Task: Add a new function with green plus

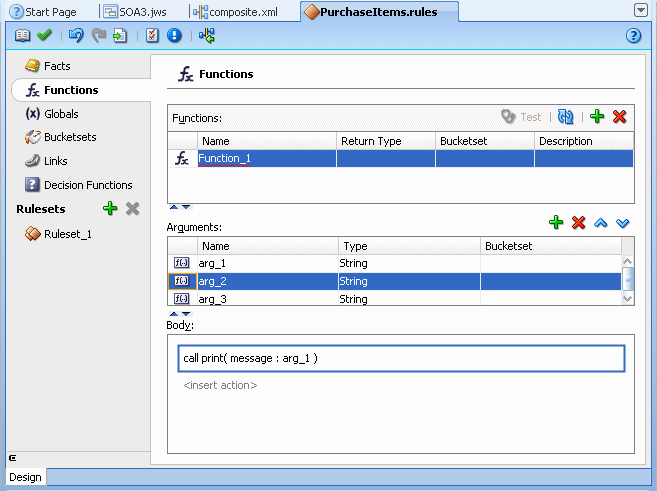Action: (597, 116)
